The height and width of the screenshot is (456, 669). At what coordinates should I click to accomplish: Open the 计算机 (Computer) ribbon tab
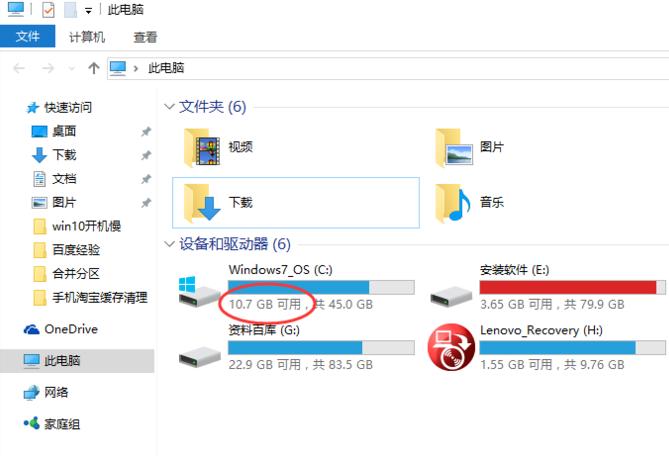[87, 37]
